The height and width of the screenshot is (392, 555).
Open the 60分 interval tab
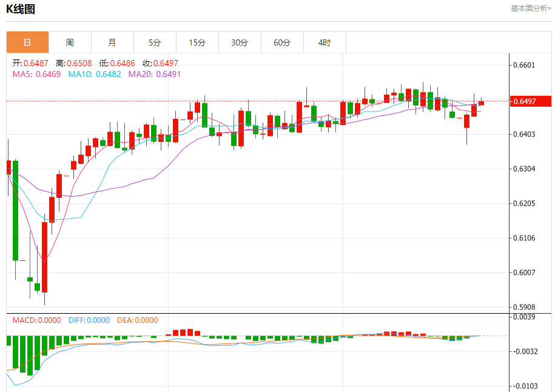[x=283, y=42]
